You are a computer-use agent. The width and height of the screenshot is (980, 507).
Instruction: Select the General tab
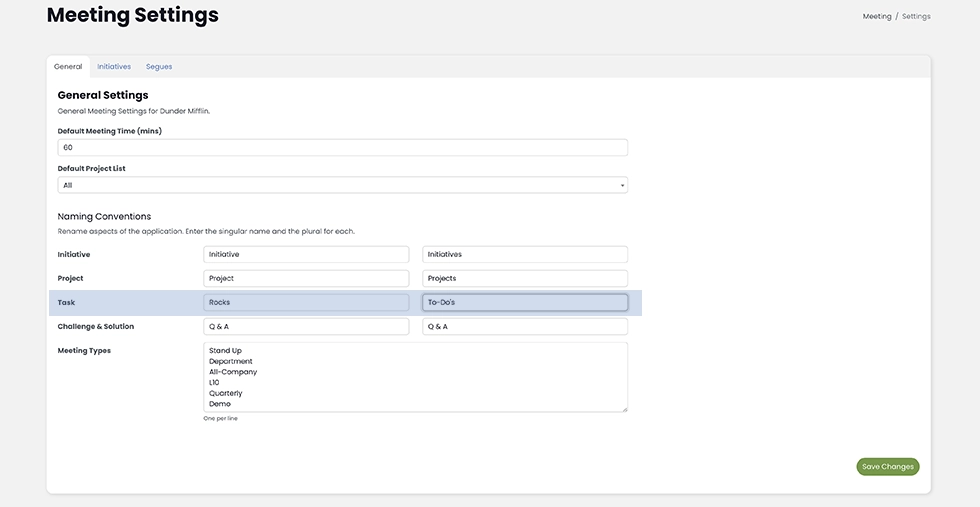[x=68, y=67]
